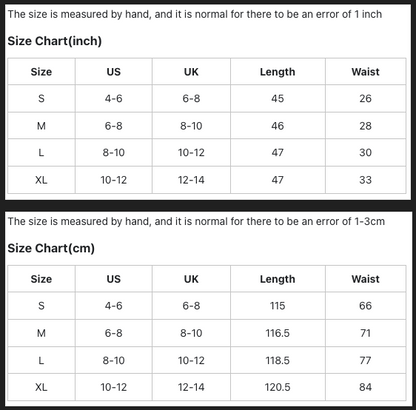This screenshot has height=410, width=416.
Task: Click length value 45 for size S
Action: 277,98
